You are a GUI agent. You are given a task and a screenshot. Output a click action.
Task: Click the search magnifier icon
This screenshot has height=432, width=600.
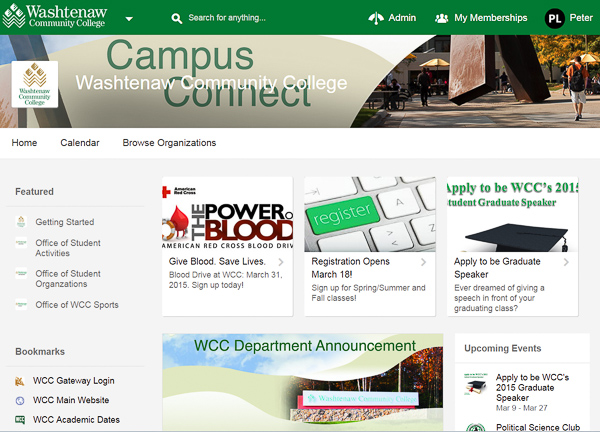[177, 18]
